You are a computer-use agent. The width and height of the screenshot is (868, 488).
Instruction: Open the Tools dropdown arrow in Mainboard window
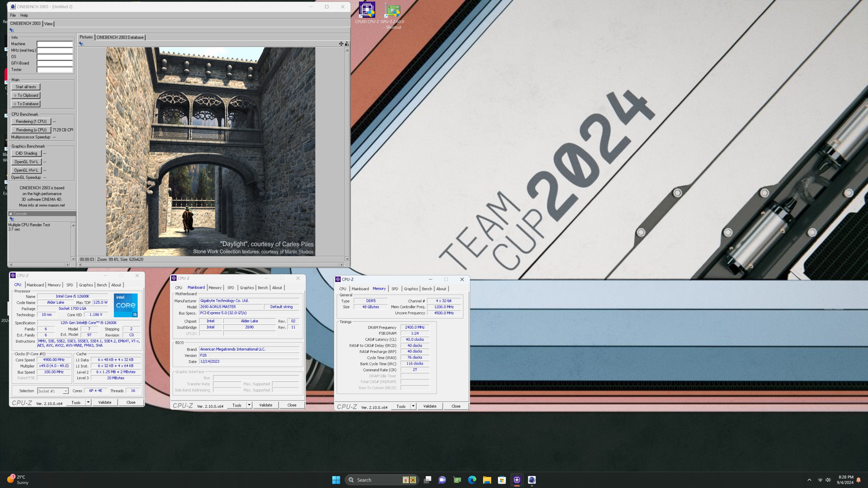[249, 405]
